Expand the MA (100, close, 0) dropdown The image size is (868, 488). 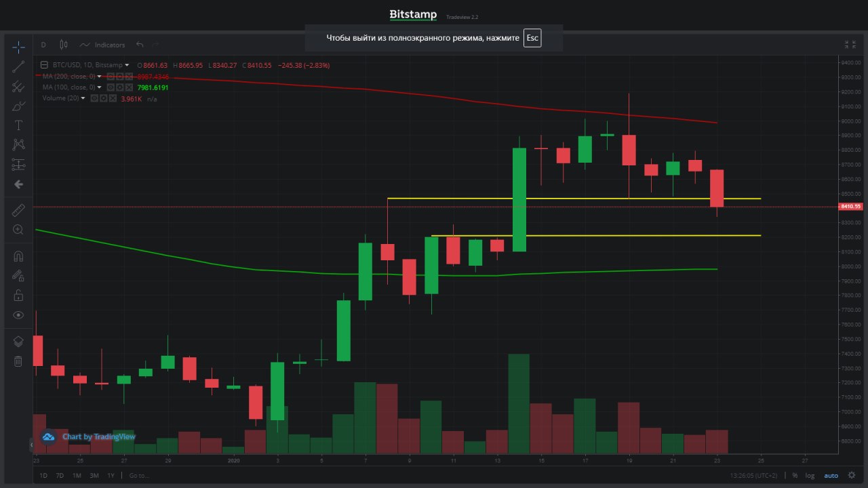(x=99, y=87)
